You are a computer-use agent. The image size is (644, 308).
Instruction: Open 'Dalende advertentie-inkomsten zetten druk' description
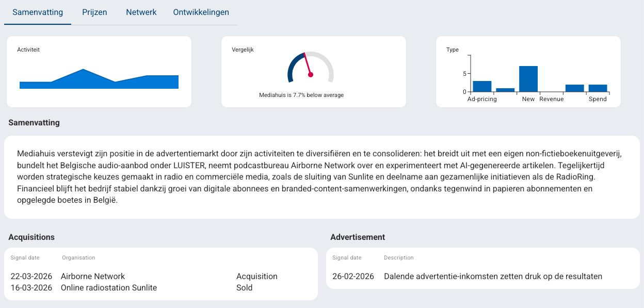tap(493, 277)
